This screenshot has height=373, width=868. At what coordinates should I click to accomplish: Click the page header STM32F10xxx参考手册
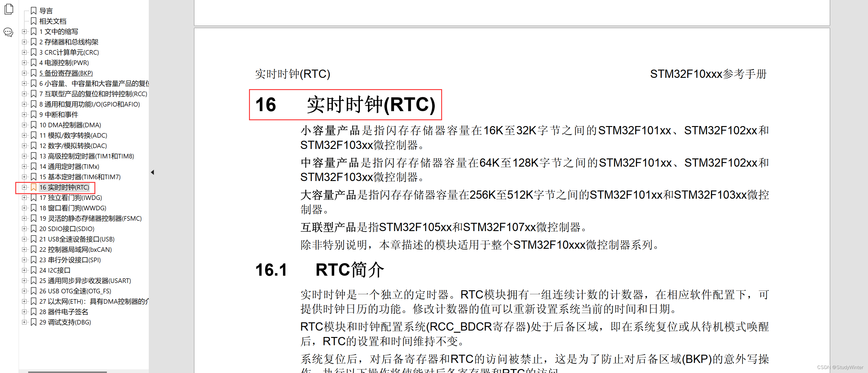coord(708,74)
